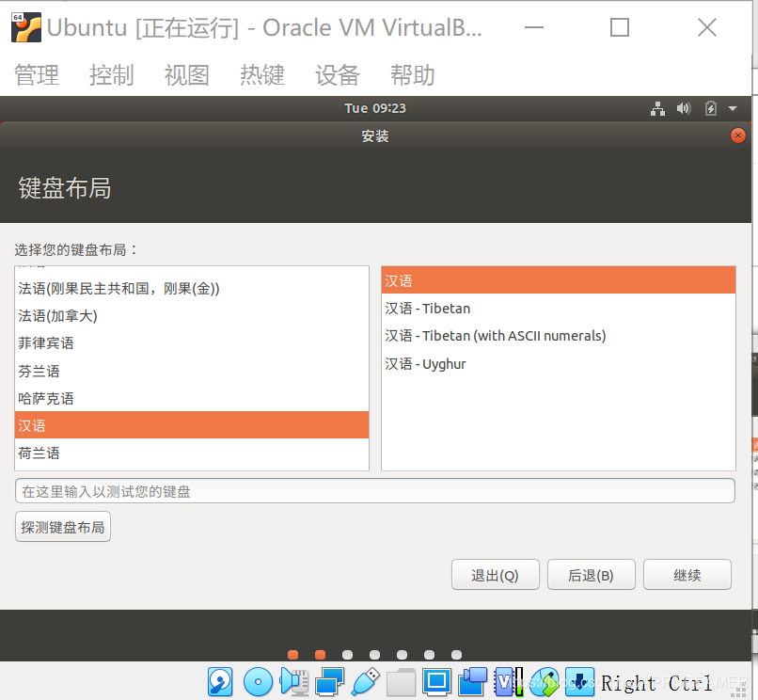
Task: Open the 热键 menu
Action: point(262,75)
